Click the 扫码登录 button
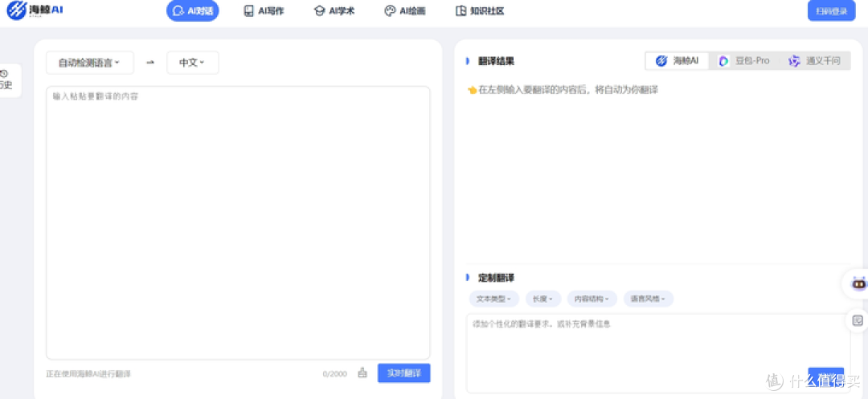Screen dimensions: 868x399 832,11
